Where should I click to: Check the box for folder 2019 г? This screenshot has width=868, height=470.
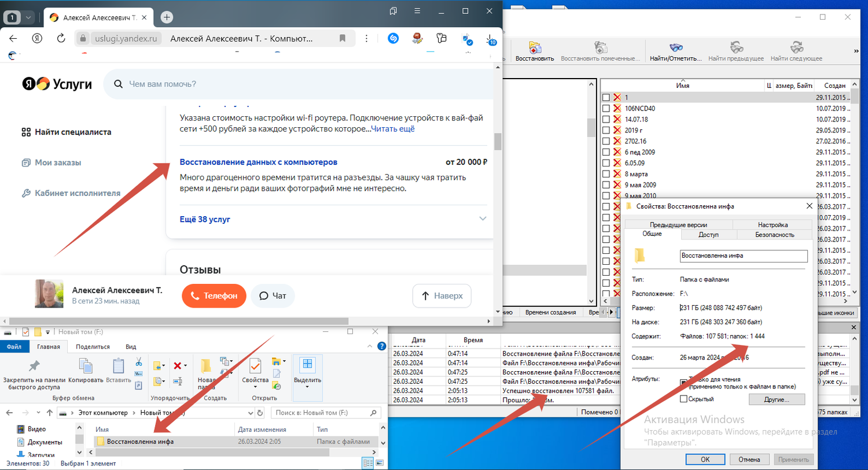606,130
